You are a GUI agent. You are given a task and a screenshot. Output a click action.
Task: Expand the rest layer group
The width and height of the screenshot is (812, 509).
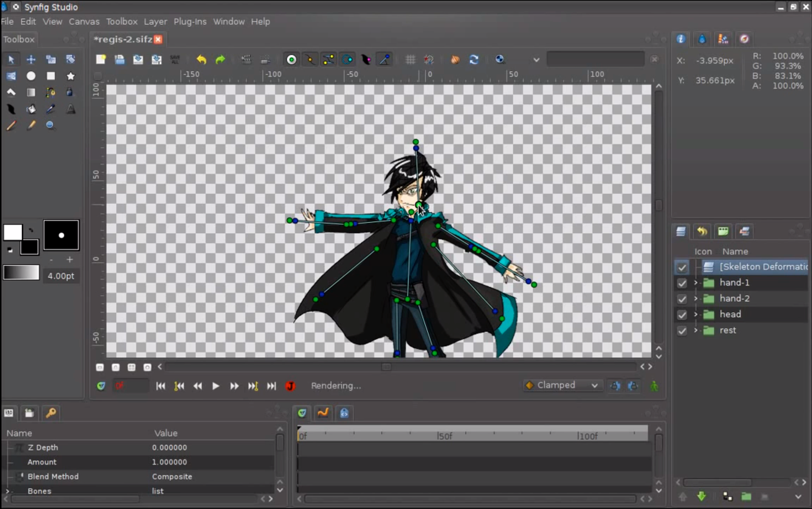pos(696,330)
